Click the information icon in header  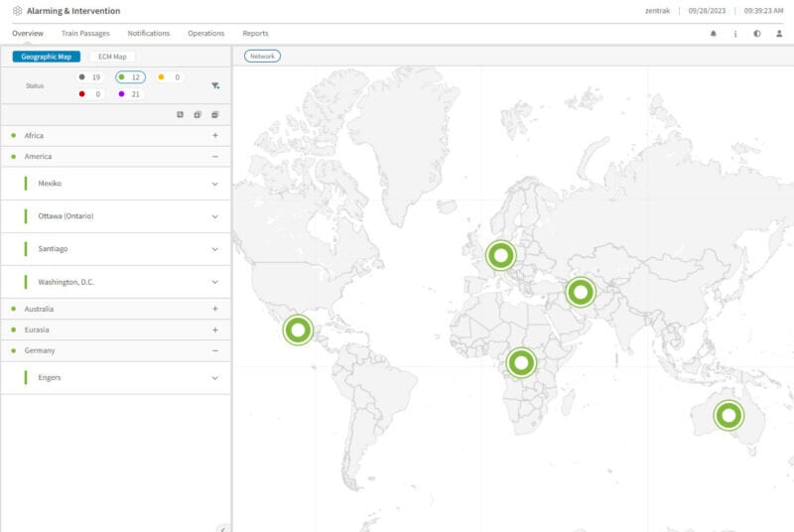click(x=735, y=34)
